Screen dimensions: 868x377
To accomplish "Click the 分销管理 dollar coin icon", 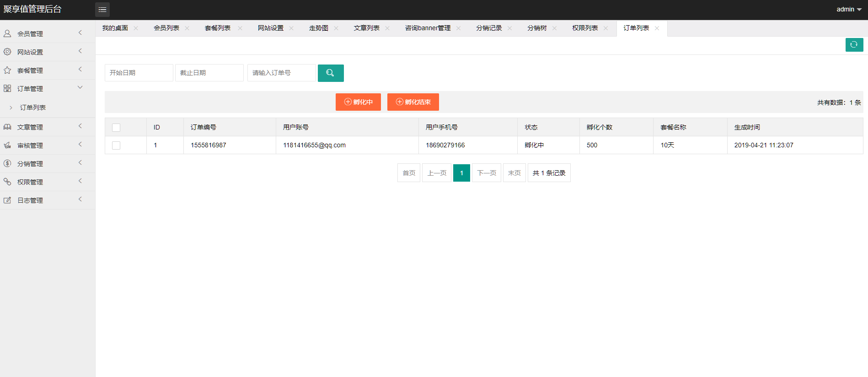I will (x=7, y=163).
